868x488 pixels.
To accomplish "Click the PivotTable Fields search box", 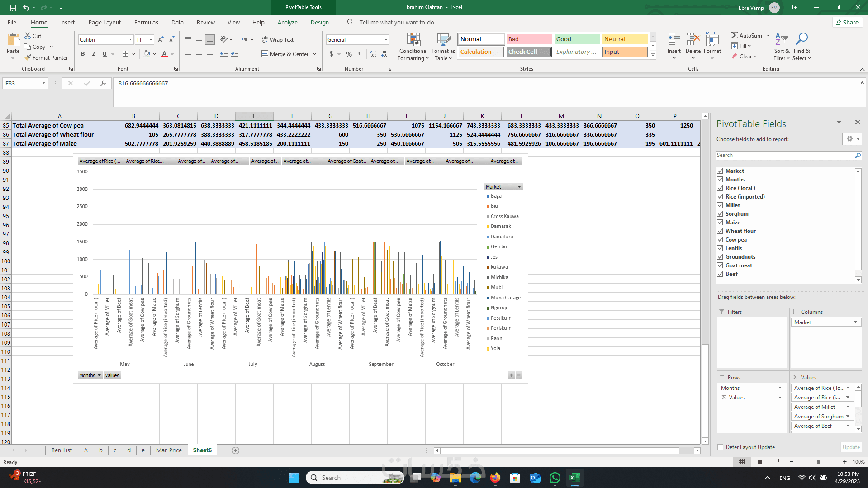I will [x=785, y=155].
